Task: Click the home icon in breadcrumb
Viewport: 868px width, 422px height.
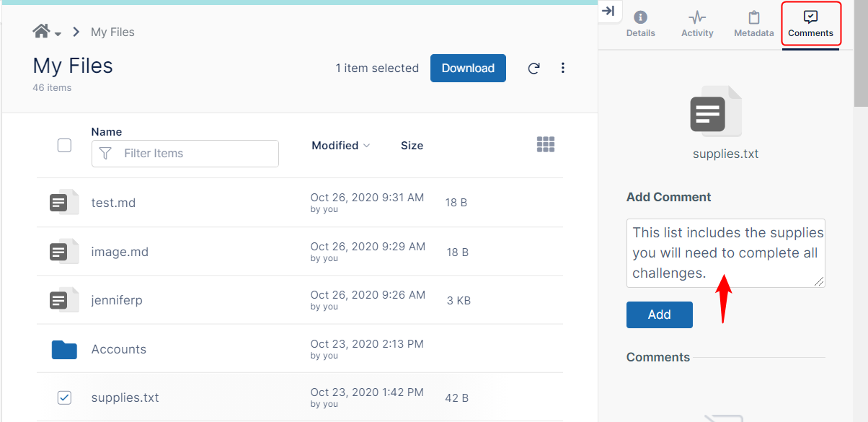Action: pyautogui.click(x=41, y=32)
